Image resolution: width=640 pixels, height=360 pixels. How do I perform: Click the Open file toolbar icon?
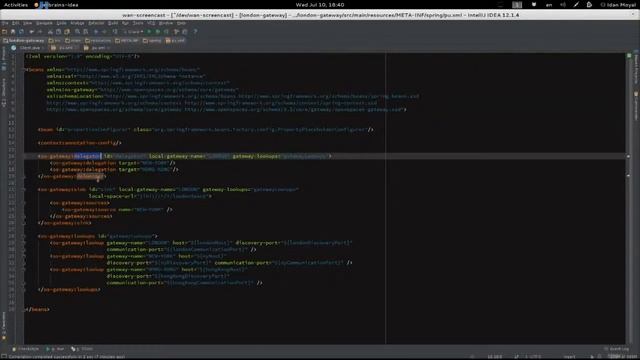(4, 32)
